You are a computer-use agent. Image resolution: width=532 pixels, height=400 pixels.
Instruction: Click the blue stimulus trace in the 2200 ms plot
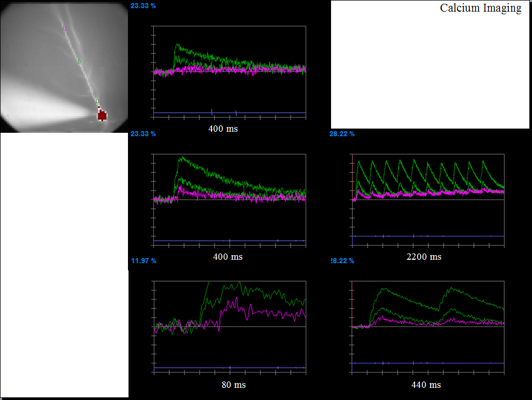pos(428,236)
